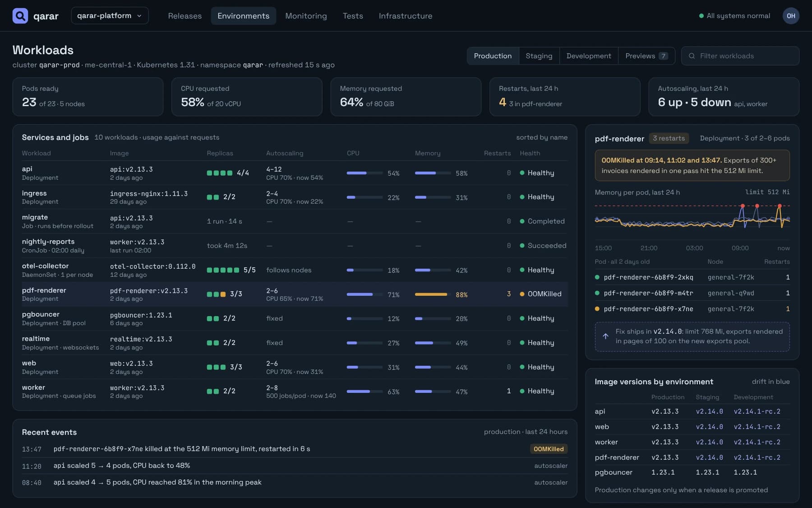Open the Releases tab
Viewport: 812px width, 508px height.
185,16
